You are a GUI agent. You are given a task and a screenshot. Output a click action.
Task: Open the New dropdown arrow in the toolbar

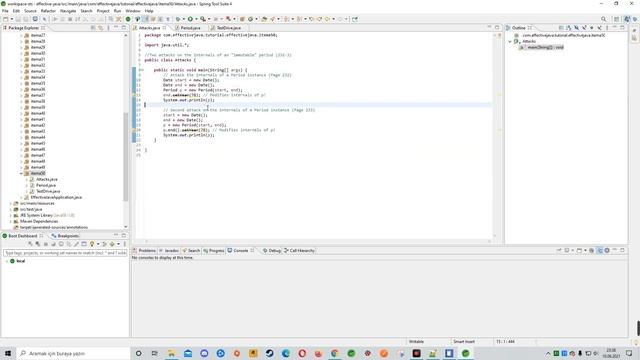11,19
